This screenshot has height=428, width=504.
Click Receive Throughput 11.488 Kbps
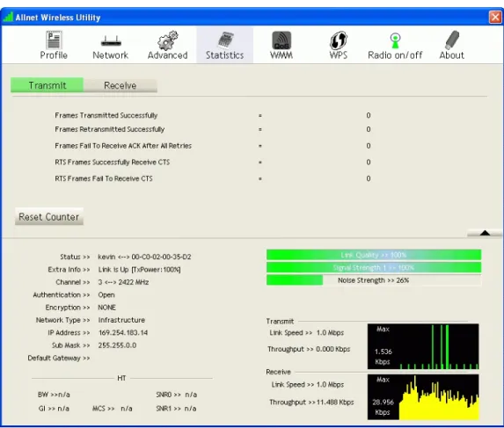pos(311,403)
